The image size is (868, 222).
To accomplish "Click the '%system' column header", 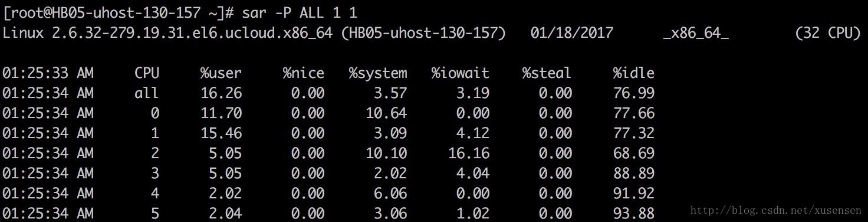I will pyautogui.click(x=378, y=74).
